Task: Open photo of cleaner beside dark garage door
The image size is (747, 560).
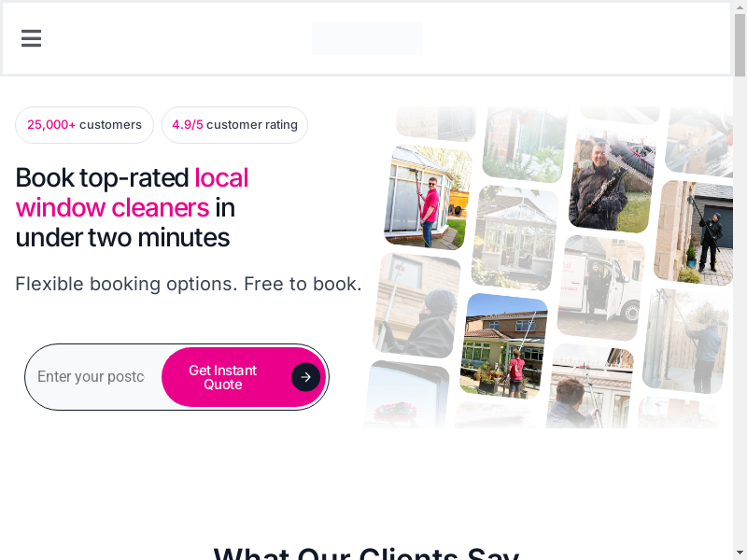Action: coord(695,232)
